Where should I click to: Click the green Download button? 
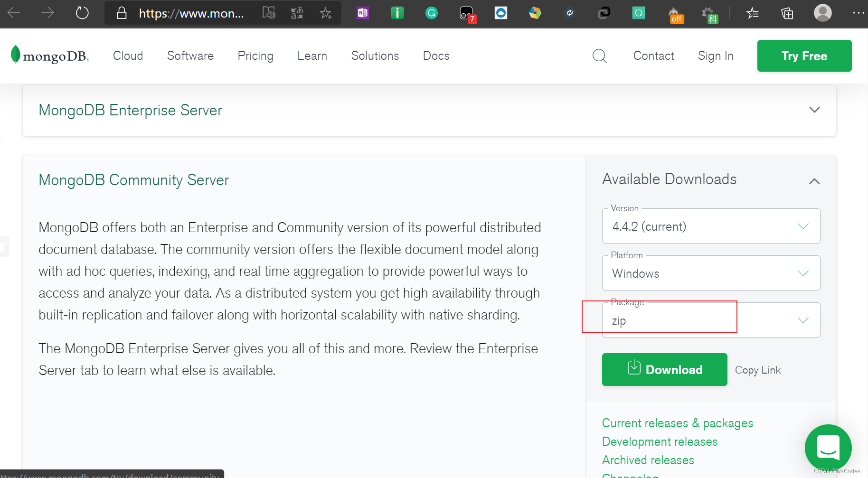coord(664,369)
